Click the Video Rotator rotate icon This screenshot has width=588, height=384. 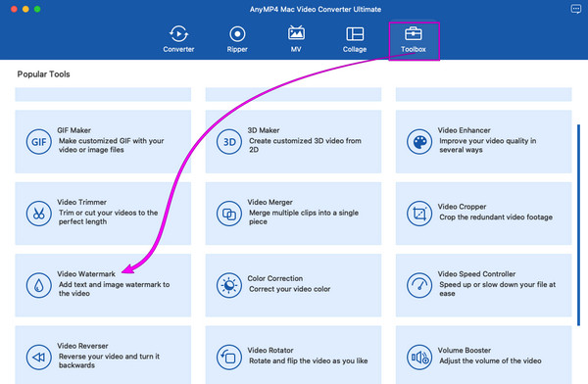click(x=229, y=358)
